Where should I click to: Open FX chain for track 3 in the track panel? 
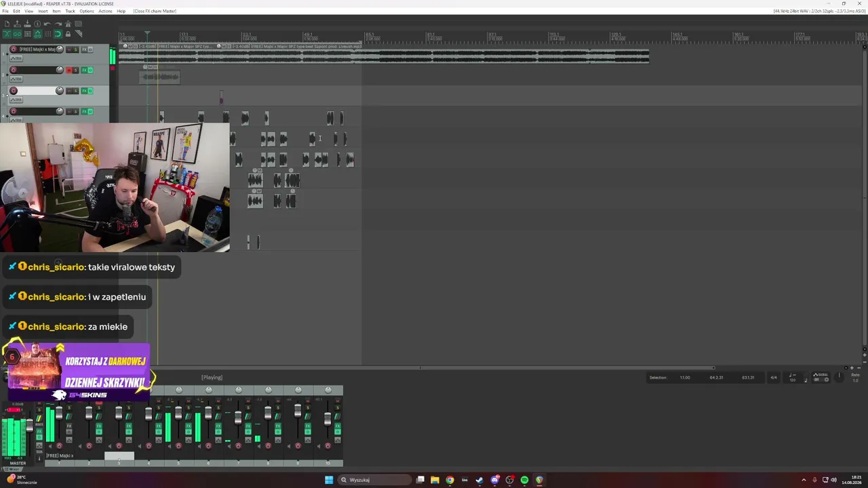coord(84,91)
